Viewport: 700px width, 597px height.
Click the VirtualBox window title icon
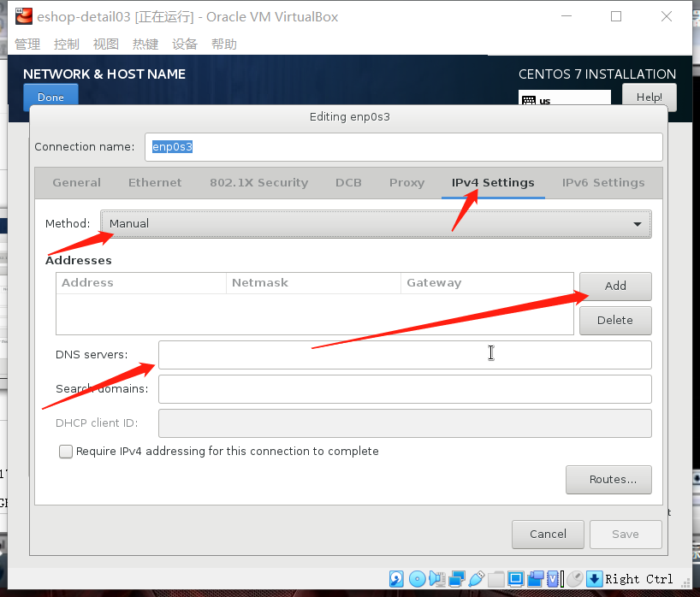coord(24,16)
